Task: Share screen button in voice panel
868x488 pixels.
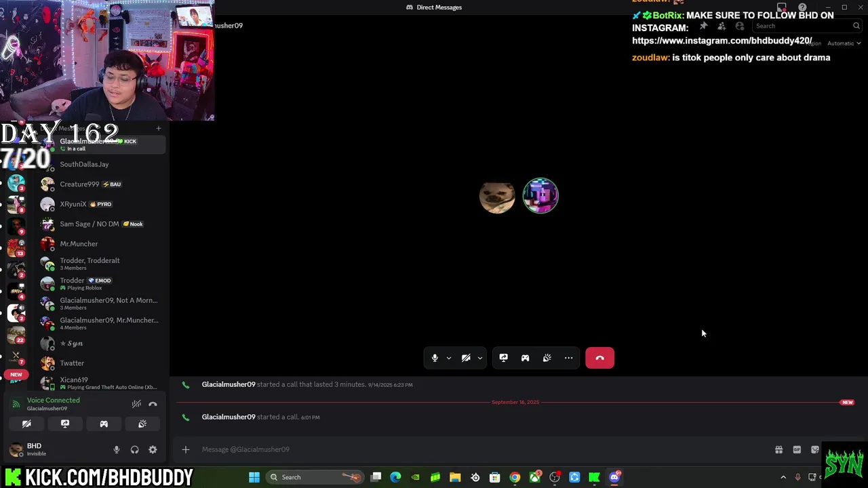Action: coord(65,424)
